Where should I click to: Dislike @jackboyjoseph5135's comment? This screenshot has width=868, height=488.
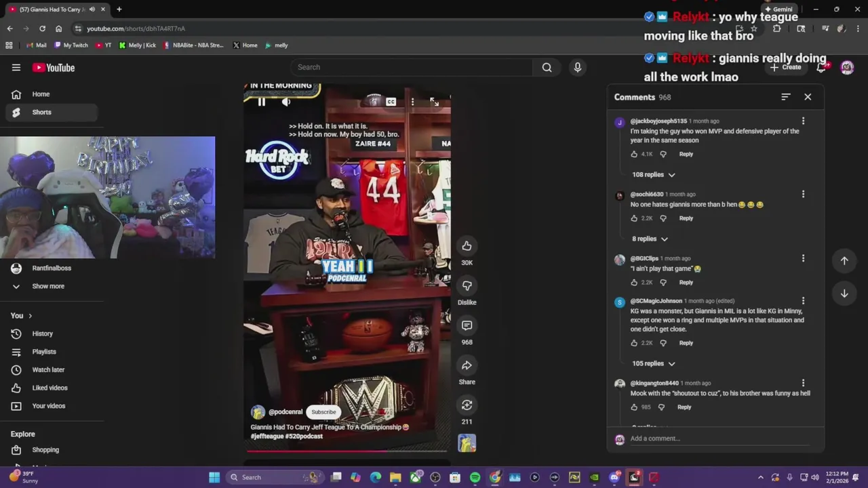tap(663, 154)
